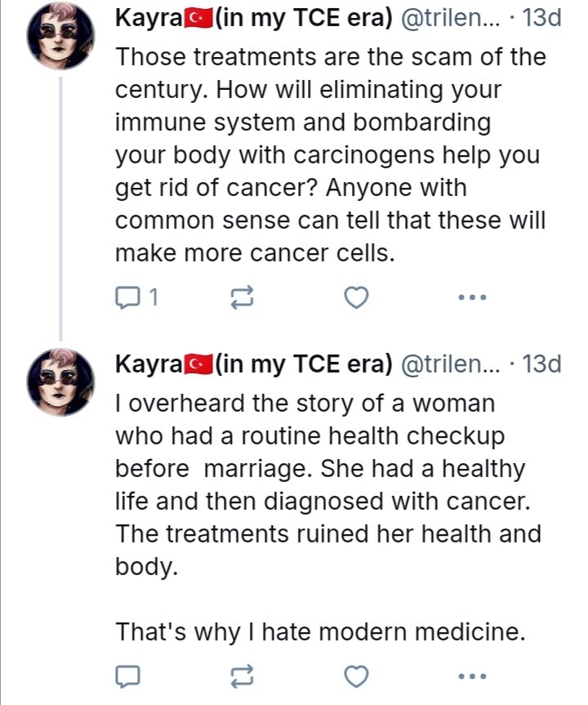Open the 13d timestamp on first tweet

coord(541,19)
